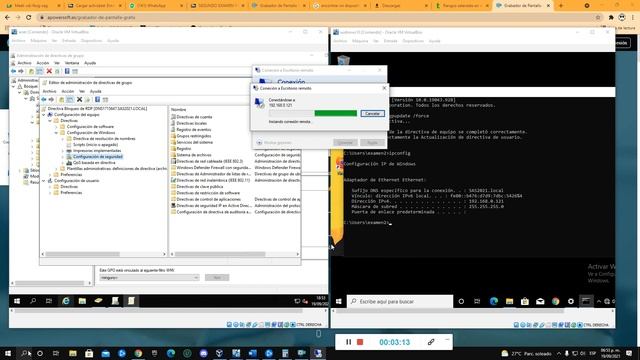Open the Ayuda menu in the policy editor window
This screenshot has height=360, width=640.
click(96, 91)
